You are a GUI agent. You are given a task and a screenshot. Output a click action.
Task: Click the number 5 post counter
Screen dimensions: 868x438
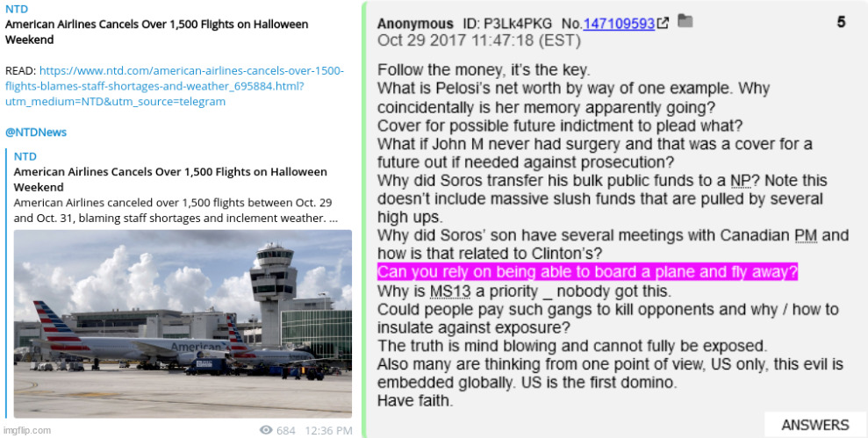pyautogui.click(x=842, y=22)
